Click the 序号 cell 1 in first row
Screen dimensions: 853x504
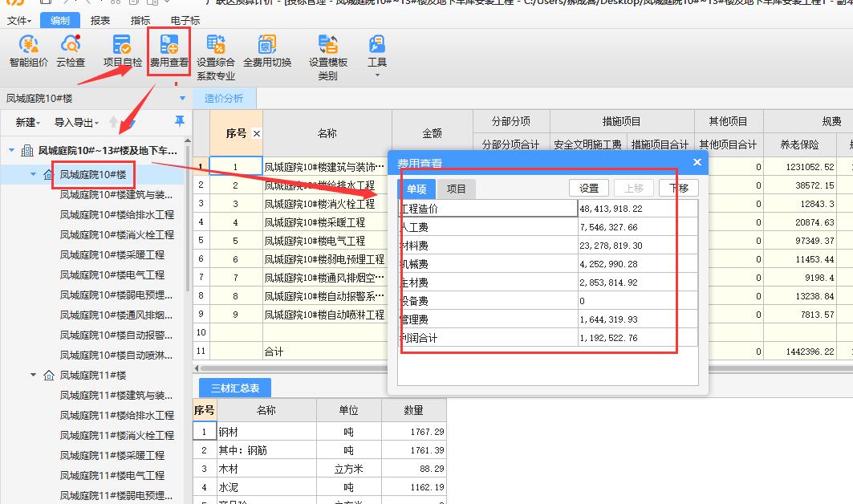(236, 167)
